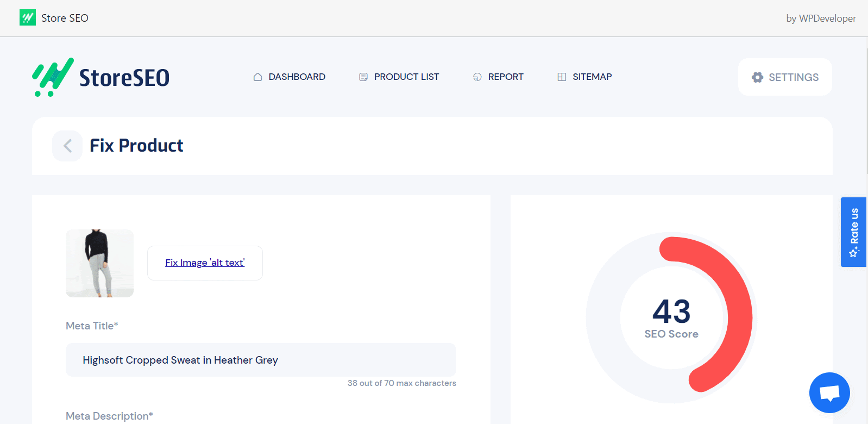Image resolution: width=868 pixels, height=424 pixels.
Task: Open the chat support bubble
Action: (x=829, y=392)
